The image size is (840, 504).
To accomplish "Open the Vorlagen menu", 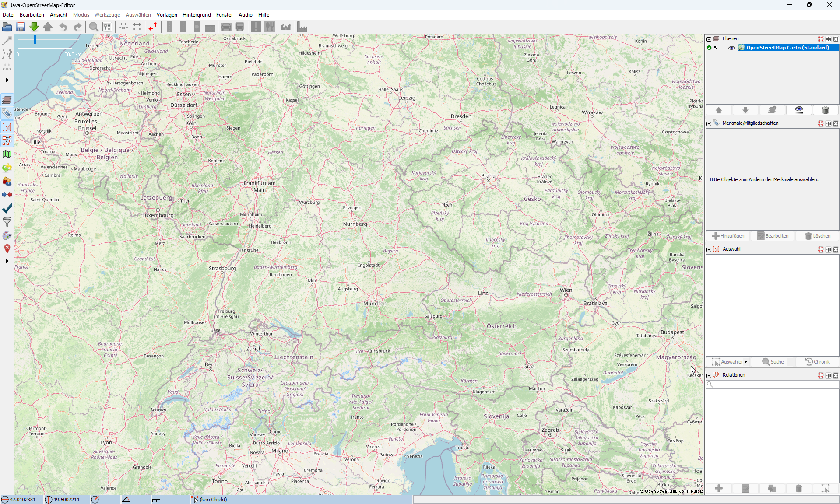I will pyautogui.click(x=167, y=15).
